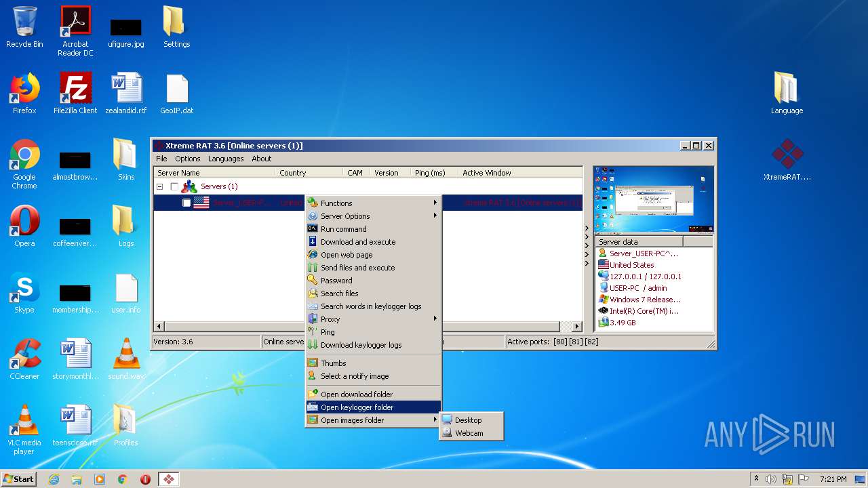
Task: Click Search words in keylogger logs
Action: 373,306
